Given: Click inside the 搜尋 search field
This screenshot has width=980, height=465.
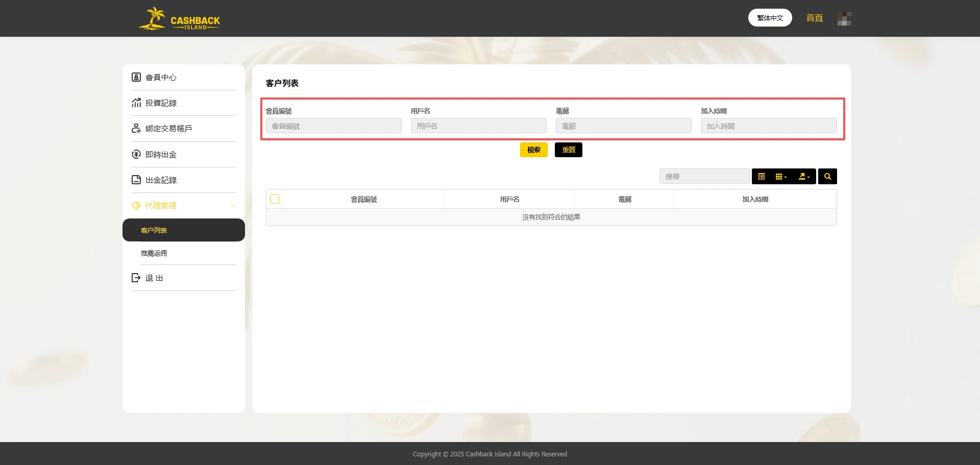Looking at the screenshot, I should pyautogui.click(x=704, y=176).
